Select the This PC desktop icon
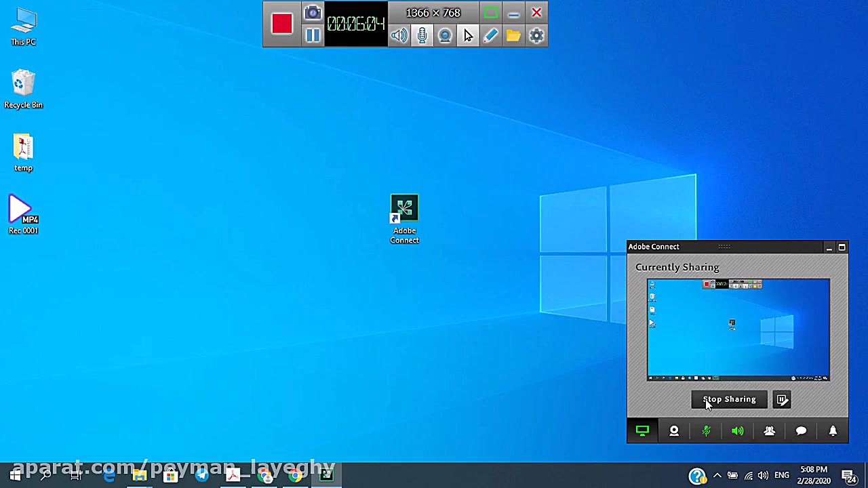 pyautogui.click(x=23, y=27)
